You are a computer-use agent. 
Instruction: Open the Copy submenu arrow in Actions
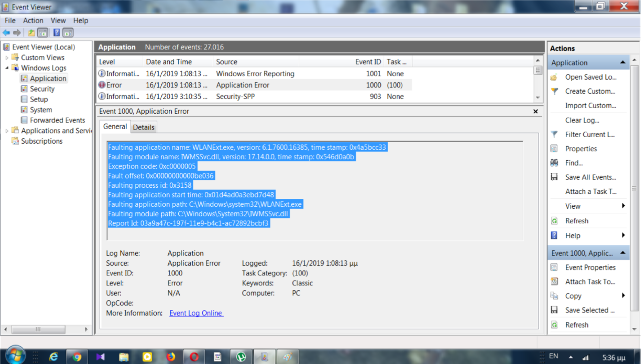coord(623,296)
